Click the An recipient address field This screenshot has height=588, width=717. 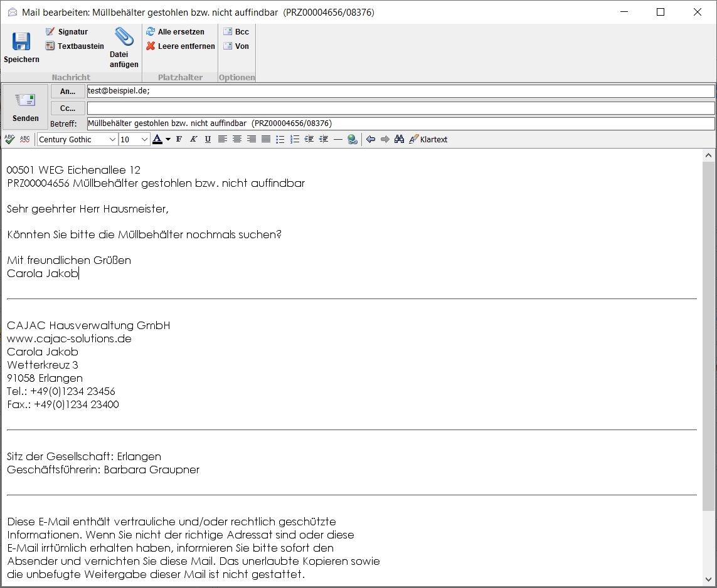point(401,91)
